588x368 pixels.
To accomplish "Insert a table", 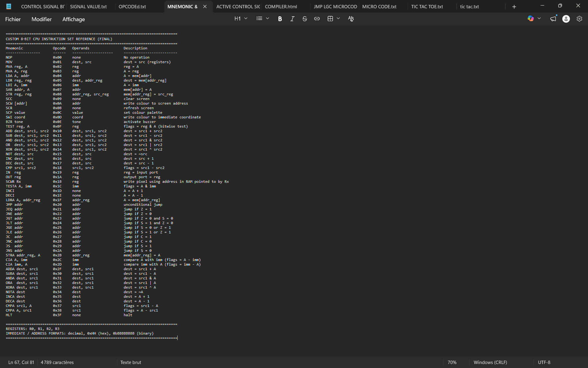I will pos(330,19).
